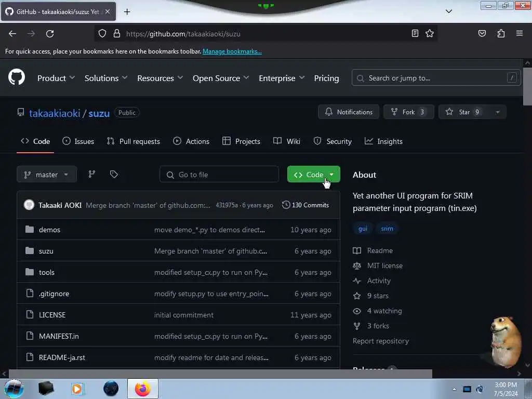532x399 pixels.
Task: Switch to the Actions tab
Action: pos(191,141)
